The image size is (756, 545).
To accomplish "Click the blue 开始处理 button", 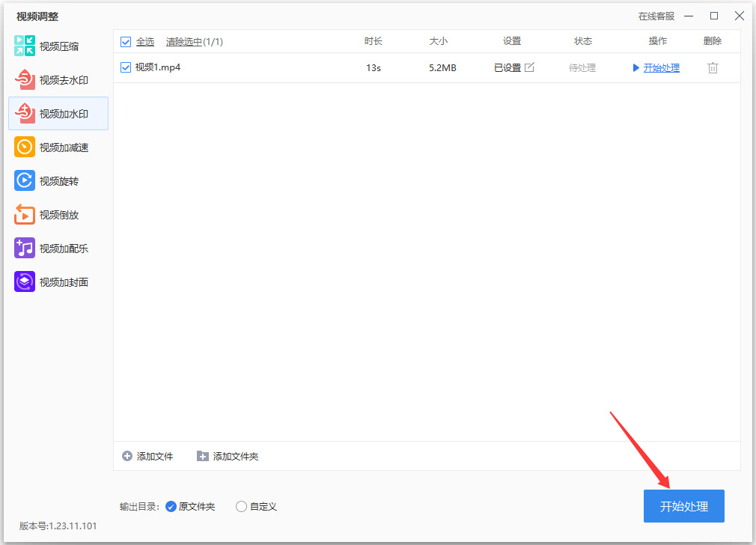I will pyautogui.click(x=683, y=506).
